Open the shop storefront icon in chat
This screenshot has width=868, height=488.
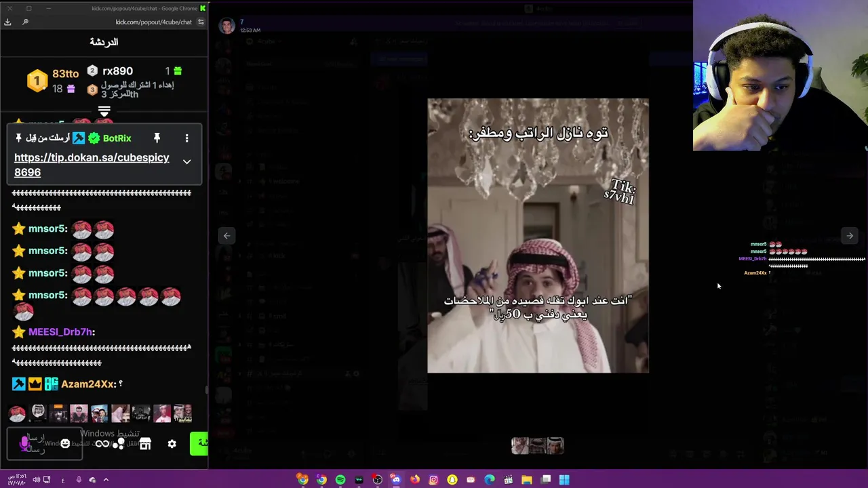pos(145,444)
